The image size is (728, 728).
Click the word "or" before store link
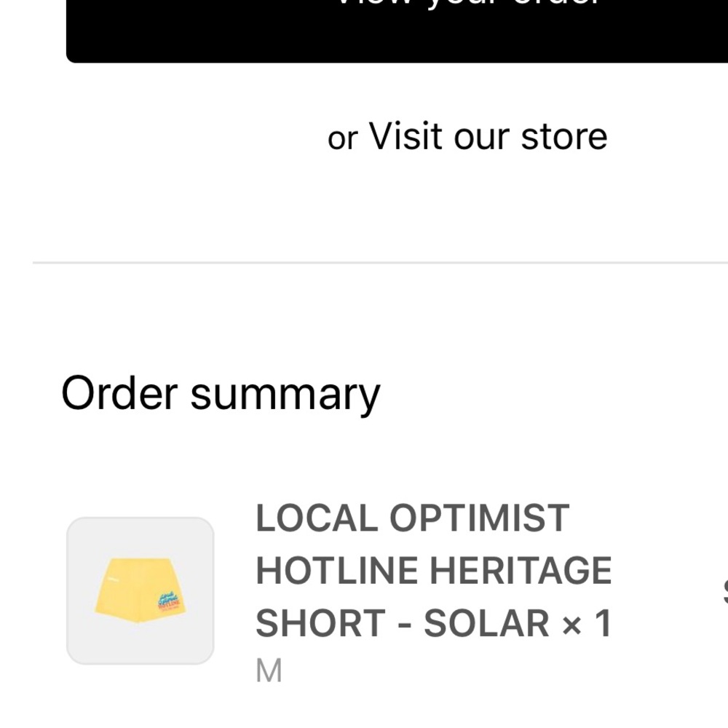point(342,138)
